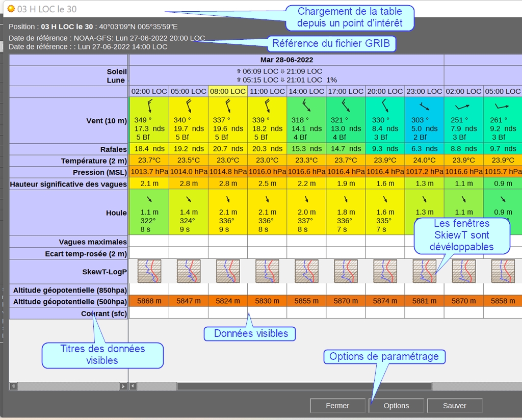Open the SkewT diagram above 5858 m

pos(503,271)
